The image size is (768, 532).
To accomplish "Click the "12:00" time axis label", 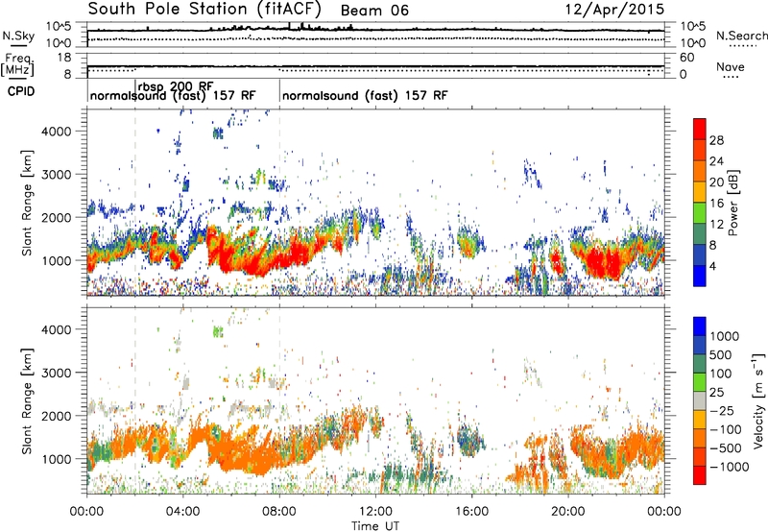I will point(375,512).
